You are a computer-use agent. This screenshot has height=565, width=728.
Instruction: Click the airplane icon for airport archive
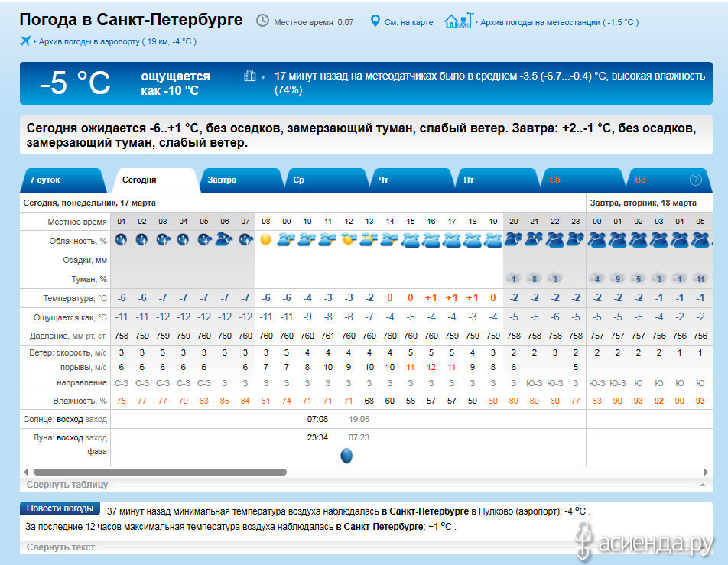point(25,41)
